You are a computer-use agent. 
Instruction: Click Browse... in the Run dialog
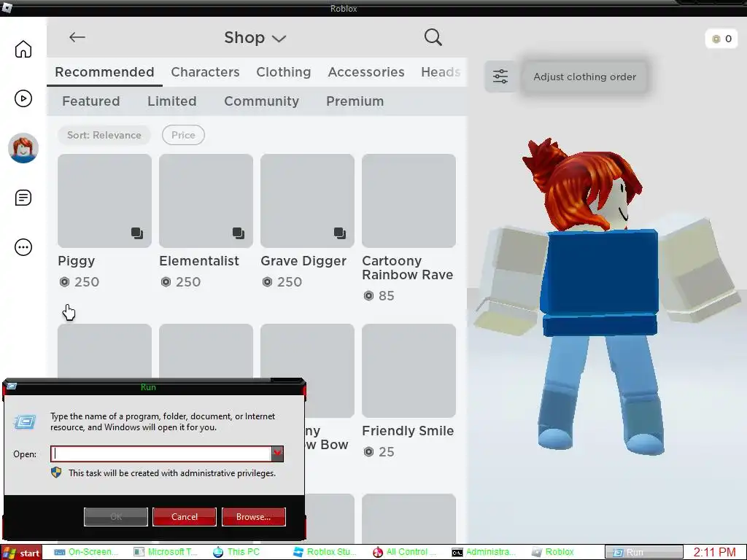(x=253, y=517)
